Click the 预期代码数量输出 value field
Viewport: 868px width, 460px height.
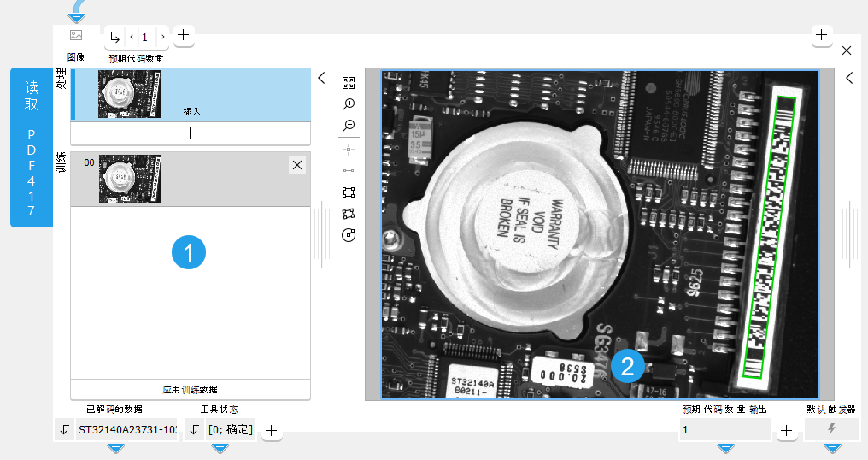(724, 430)
